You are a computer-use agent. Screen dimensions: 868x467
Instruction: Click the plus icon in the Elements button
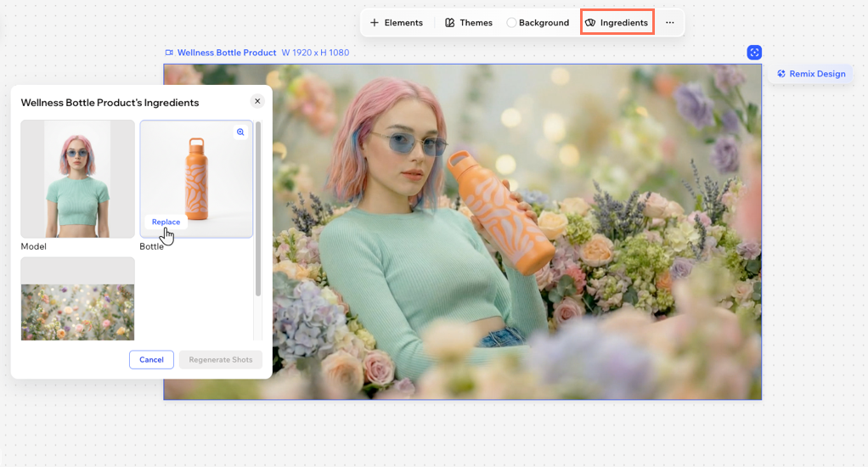(x=375, y=23)
